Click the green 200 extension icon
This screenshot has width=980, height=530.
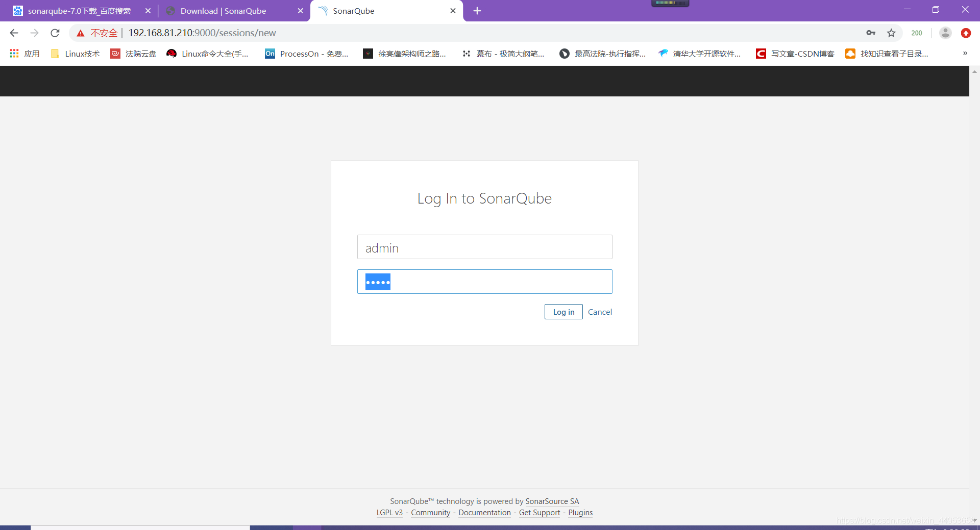point(917,33)
